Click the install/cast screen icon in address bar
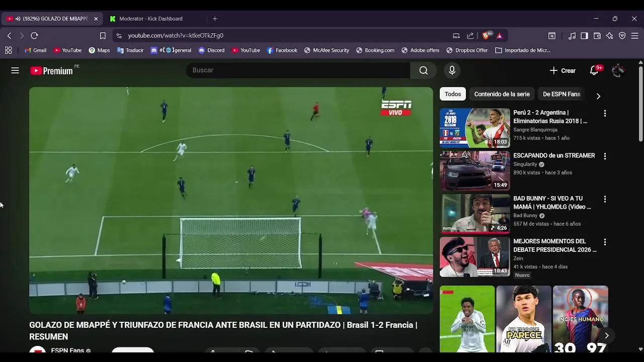The width and height of the screenshot is (644, 362). click(456, 36)
